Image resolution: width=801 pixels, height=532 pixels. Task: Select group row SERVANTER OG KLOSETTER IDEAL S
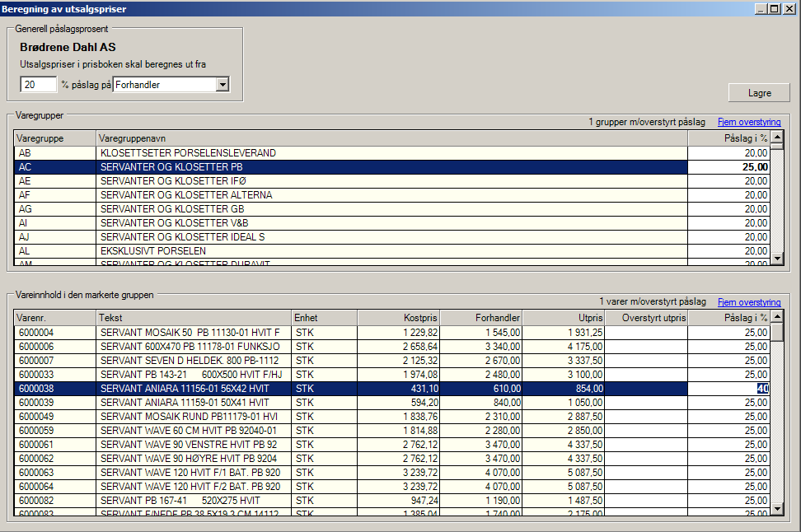[x=391, y=237]
